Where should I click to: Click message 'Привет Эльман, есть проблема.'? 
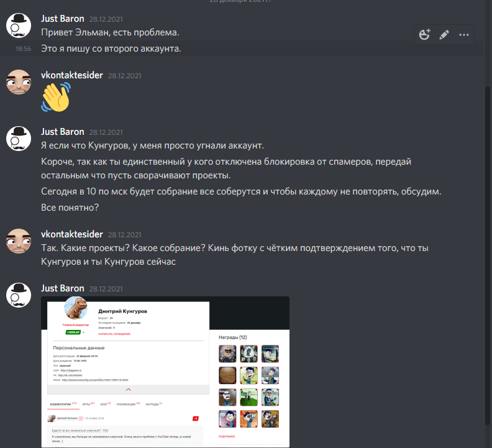point(110,32)
